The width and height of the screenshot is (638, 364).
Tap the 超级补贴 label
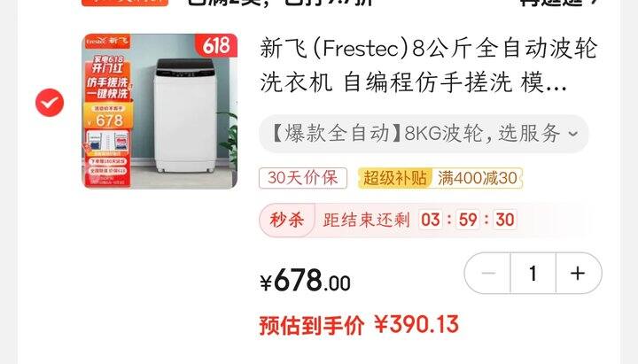tap(394, 178)
